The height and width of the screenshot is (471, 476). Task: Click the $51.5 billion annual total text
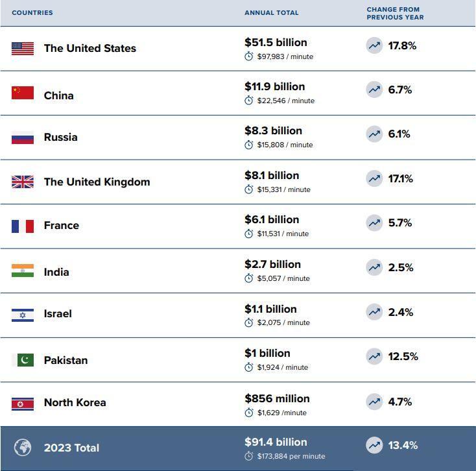tap(276, 42)
